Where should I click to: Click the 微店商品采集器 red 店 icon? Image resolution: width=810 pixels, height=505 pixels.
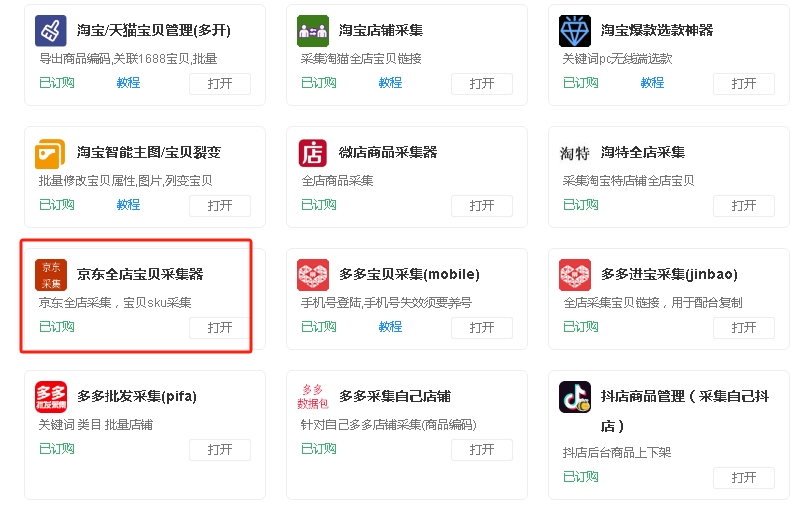click(x=313, y=153)
